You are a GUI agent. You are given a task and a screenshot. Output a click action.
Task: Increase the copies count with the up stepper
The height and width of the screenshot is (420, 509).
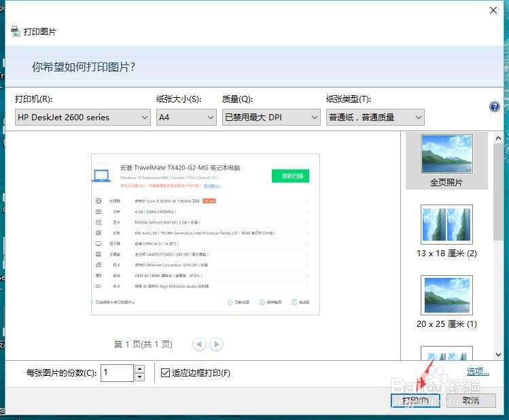[x=139, y=369]
